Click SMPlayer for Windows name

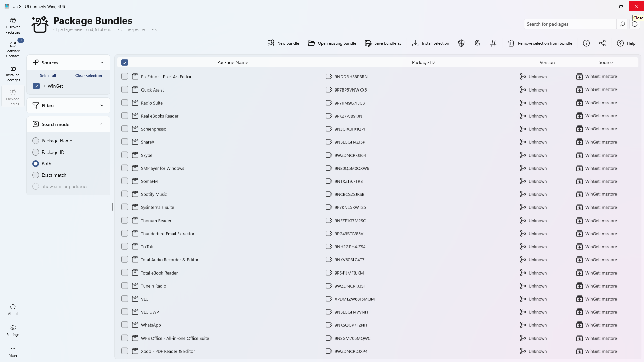(x=162, y=168)
